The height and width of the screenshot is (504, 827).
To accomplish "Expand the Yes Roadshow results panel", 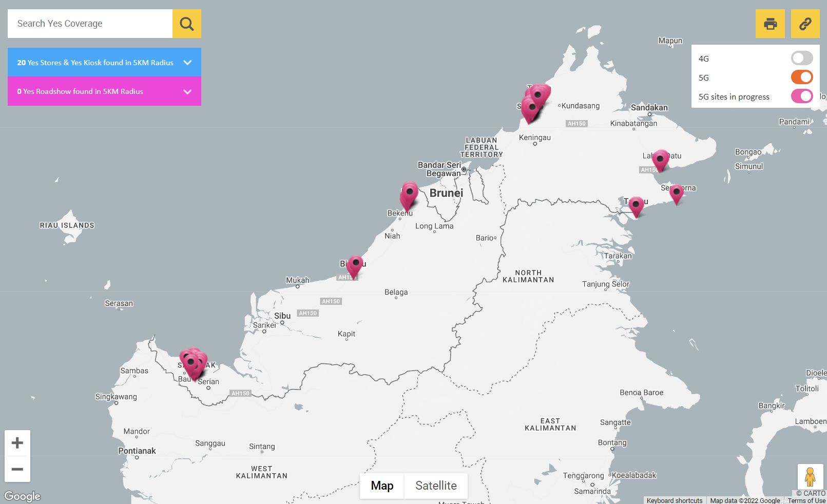I will 187,92.
